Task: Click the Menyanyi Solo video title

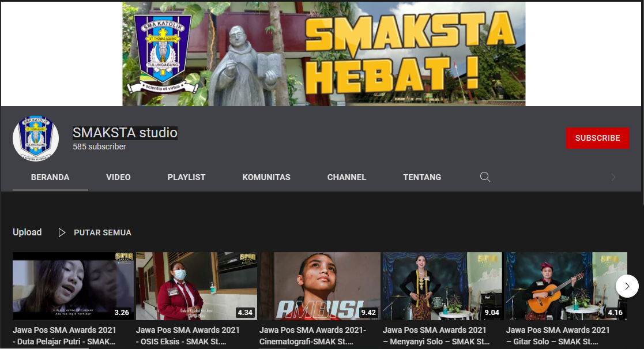Action: coord(436,336)
